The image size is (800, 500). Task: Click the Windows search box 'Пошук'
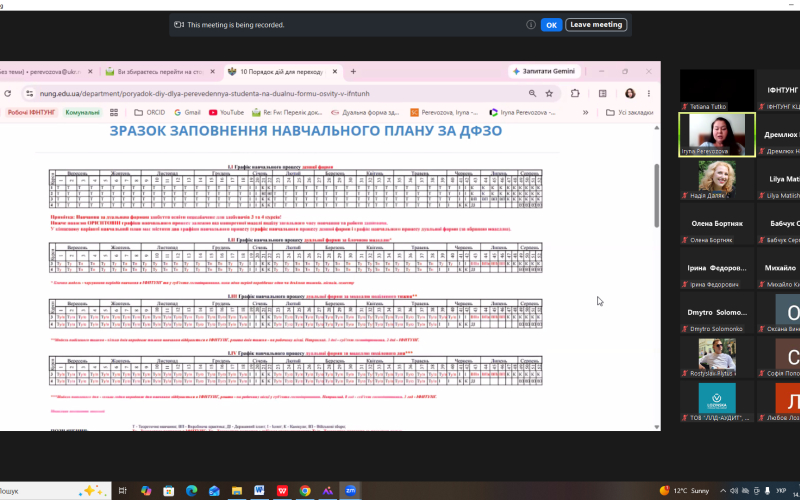[x=56, y=491]
